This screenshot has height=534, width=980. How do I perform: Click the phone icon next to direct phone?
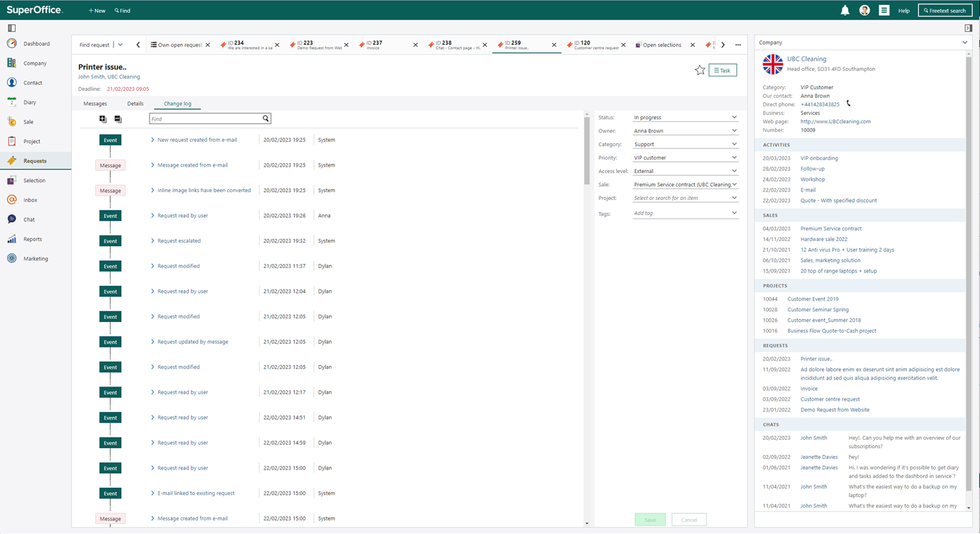[x=849, y=104]
